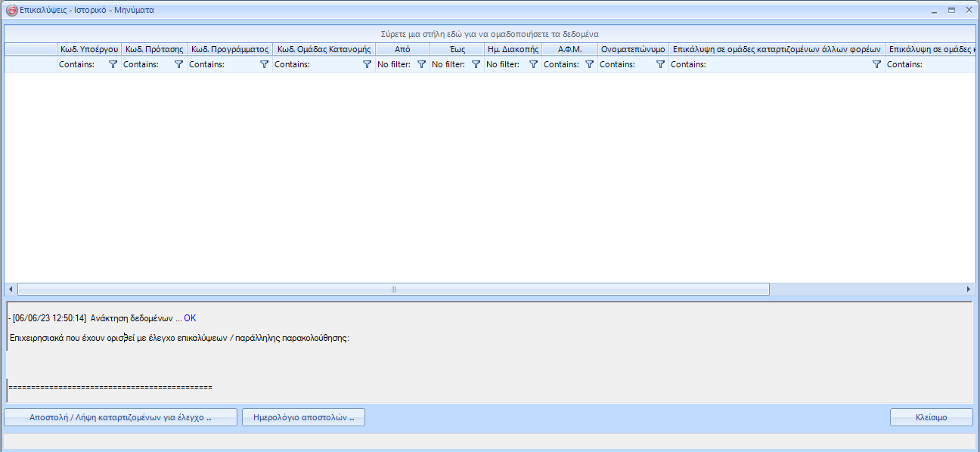Open filter funnel for Ημ. Διακοπής column
980x452 pixels.
coord(533,65)
